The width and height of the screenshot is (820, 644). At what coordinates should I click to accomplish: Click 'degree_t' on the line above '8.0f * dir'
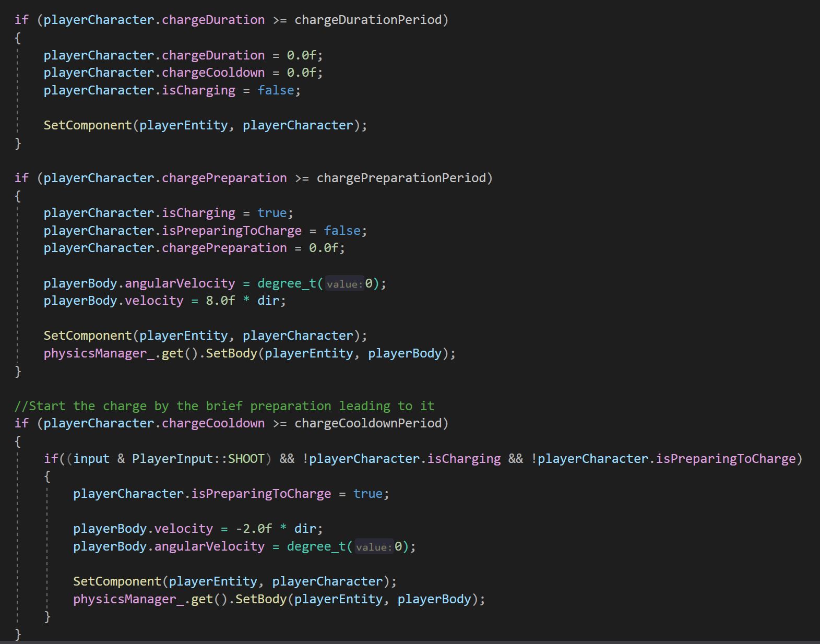pyautogui.click(x=287, y=283)
